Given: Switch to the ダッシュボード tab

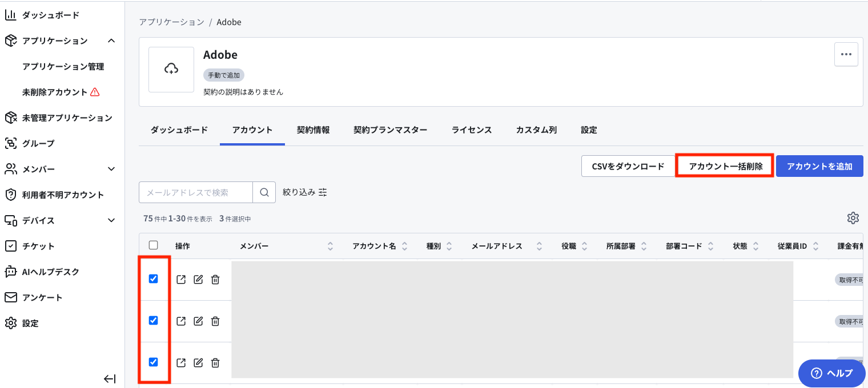Looking at the screenshot, I should point(179,130).
